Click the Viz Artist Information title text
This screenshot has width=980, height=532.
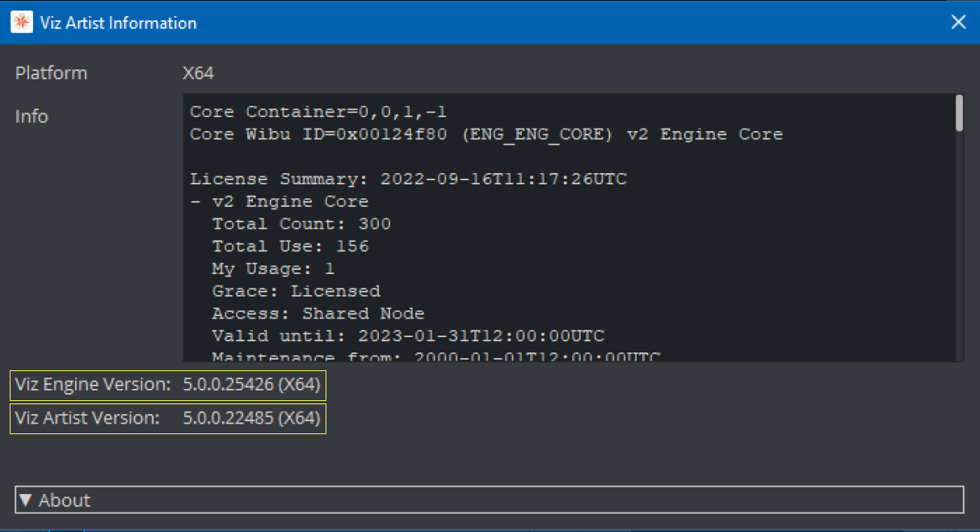tap(118, 23)
